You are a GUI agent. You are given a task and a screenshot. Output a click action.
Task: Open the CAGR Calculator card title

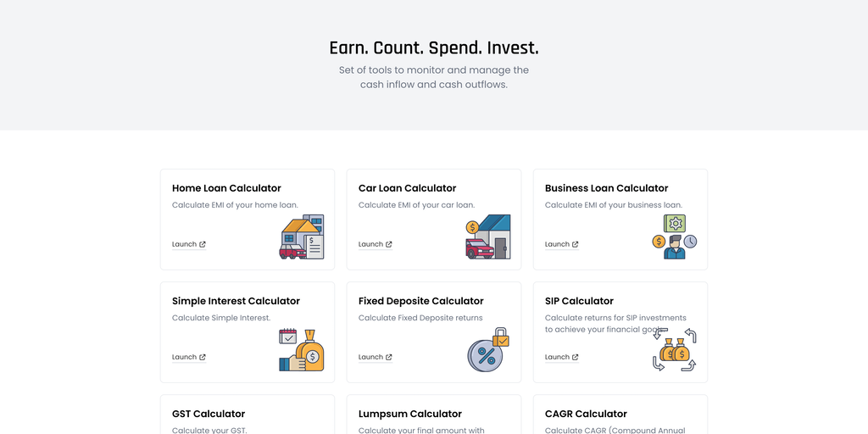pos(586,414)
